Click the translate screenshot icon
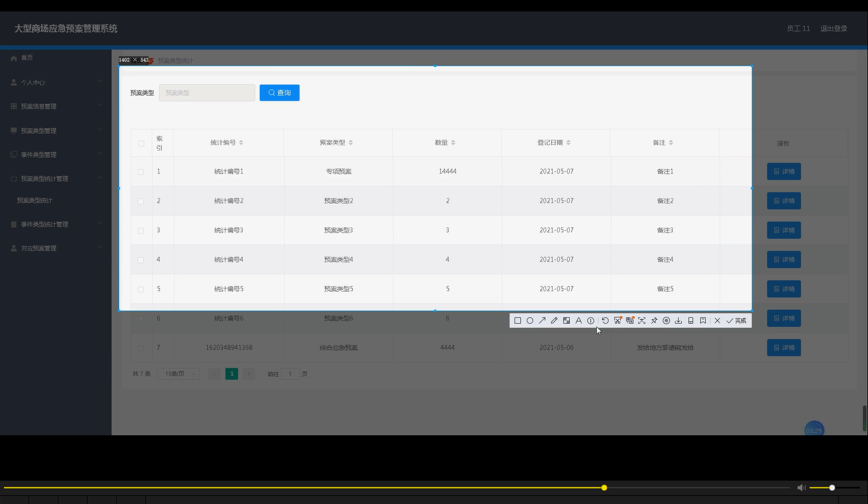The height and width of the screenshot is (504, 868). click(x=630, y=321)
